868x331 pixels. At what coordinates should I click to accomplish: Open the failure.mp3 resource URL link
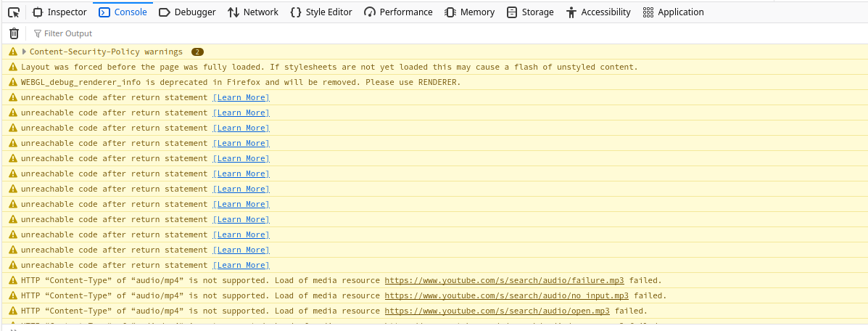pyautogui.click(x=507, y=280)
